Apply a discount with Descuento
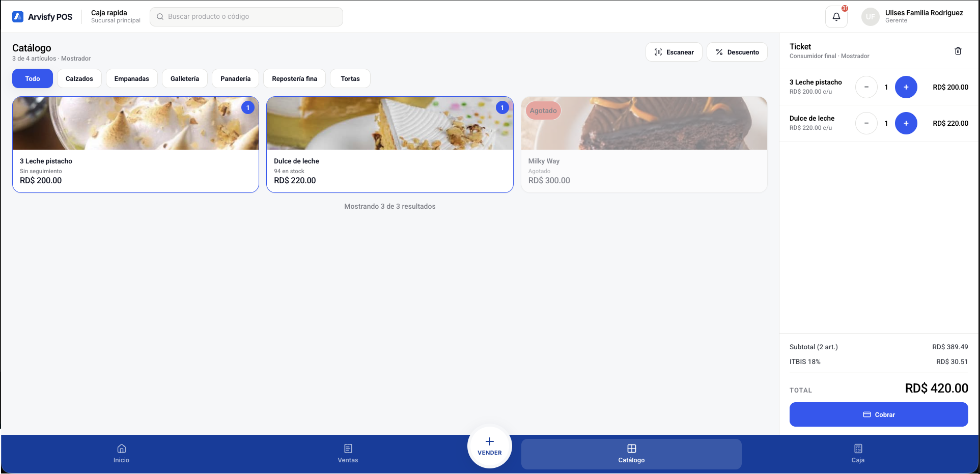The image size is (980, 474). point(737,52)
